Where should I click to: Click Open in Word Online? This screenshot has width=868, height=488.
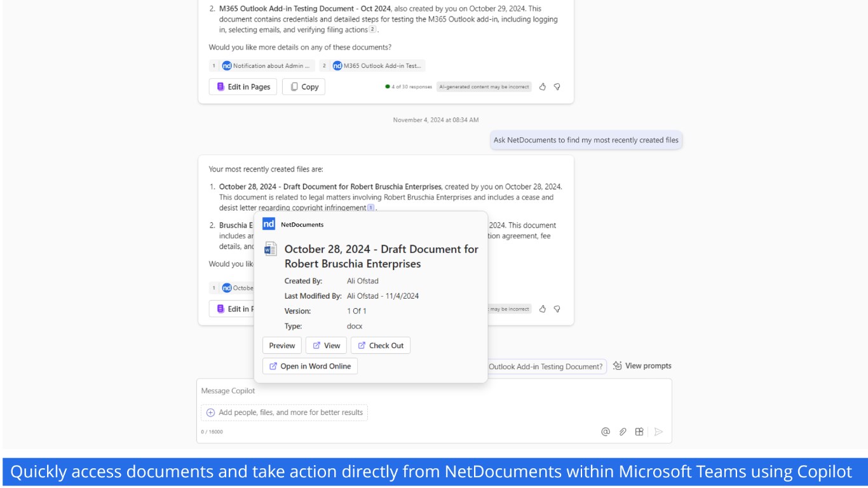tap(310, 366)
